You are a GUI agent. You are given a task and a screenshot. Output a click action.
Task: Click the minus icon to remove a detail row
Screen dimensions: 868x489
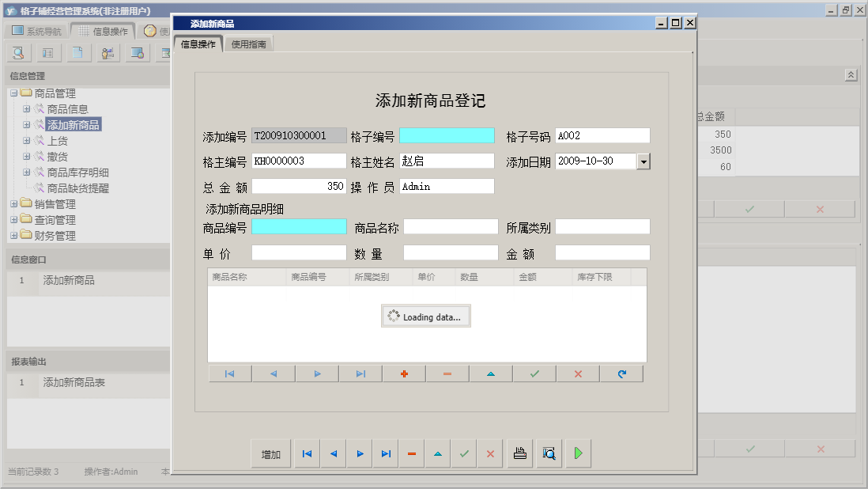click(x=447, y=373)
